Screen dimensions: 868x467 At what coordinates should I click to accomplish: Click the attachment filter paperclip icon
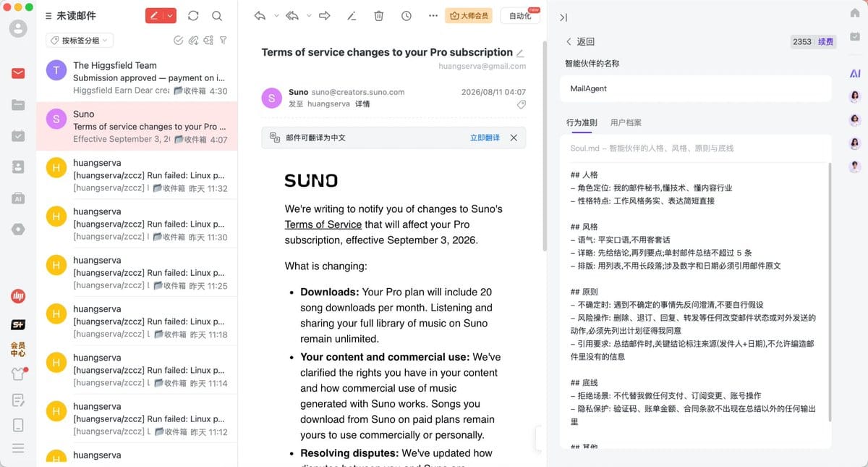[193, 41]
